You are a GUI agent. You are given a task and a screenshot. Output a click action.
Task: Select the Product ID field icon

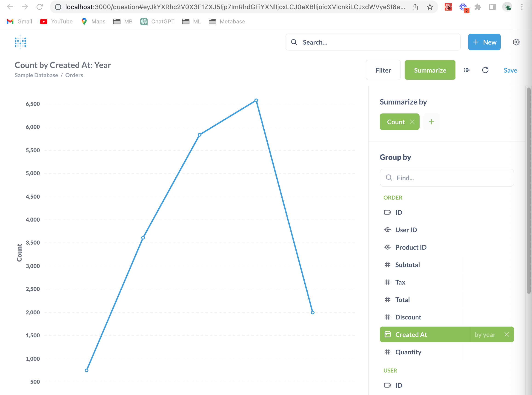click(388, 247)
